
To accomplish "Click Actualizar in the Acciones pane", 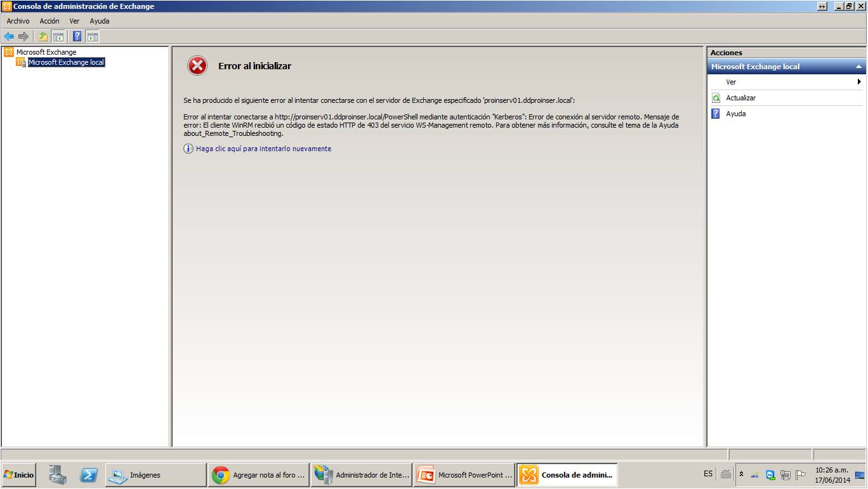I will click(x=741, y=98).
